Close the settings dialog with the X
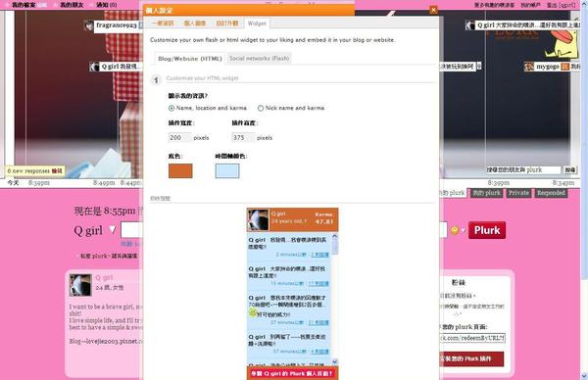The width and height of the screenshot is (588, 380). [433, 10]
